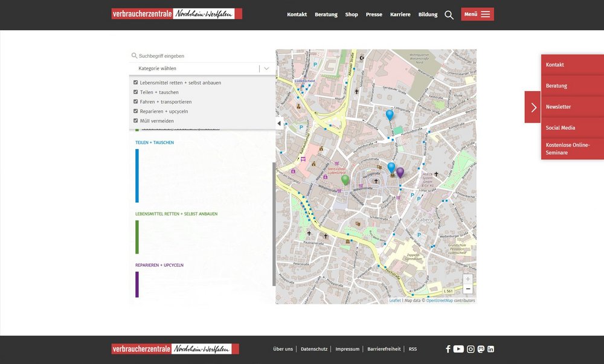Expand the red sidebar with the chevron arrow
Viewport: 604px width, 364px height.
[533, 107]
